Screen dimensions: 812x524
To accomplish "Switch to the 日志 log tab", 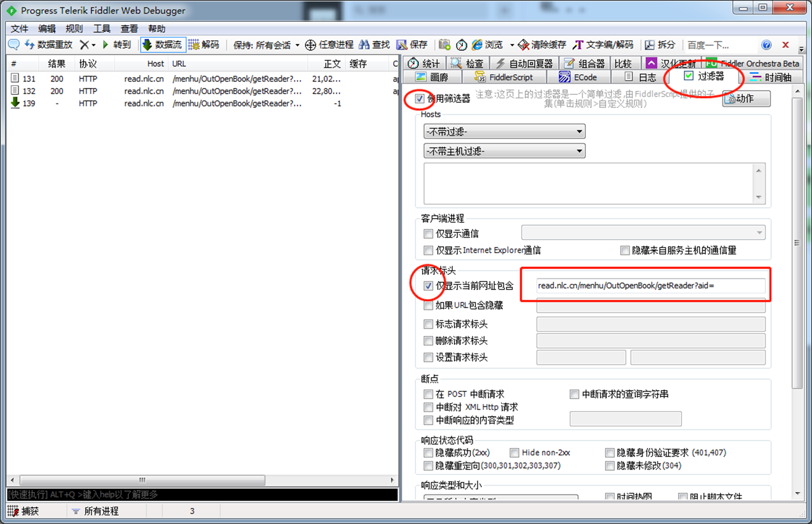I will coord(641,77).
